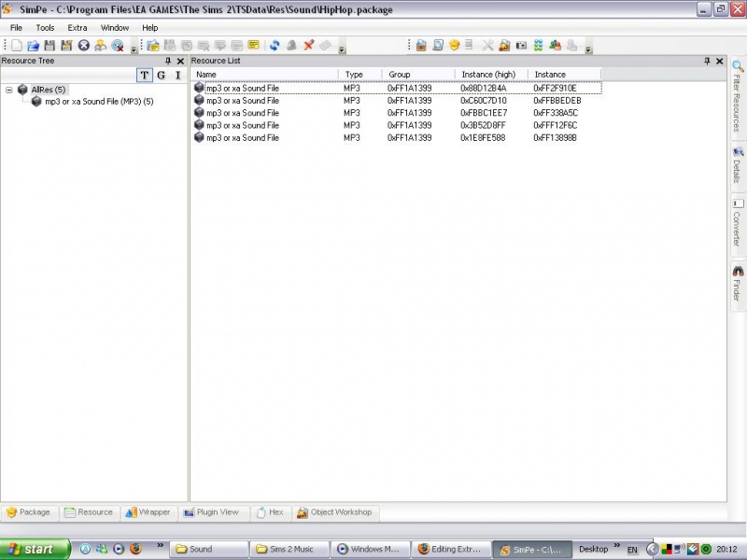Click the camera icon in right toolbar
The image size is (747, 560).
[522, 45]
